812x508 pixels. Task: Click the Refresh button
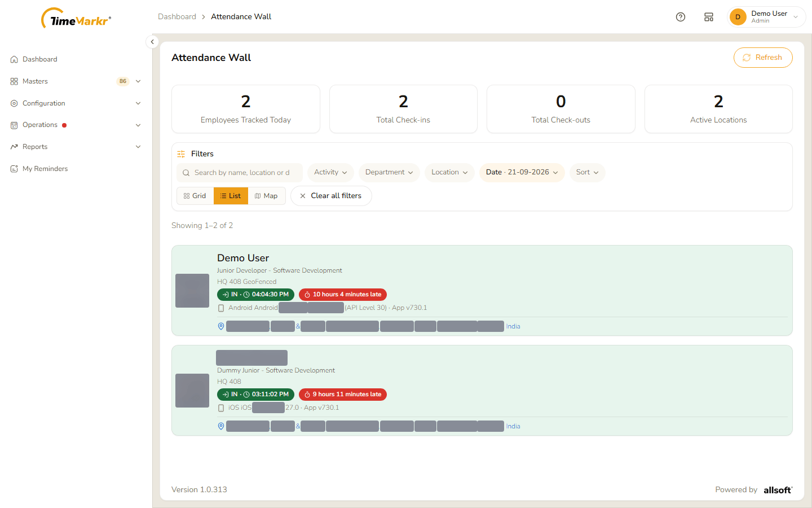coord(763,58)
